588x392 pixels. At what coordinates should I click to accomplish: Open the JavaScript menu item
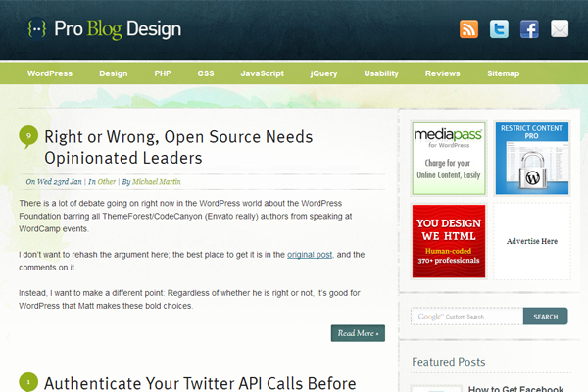[262, 73]
